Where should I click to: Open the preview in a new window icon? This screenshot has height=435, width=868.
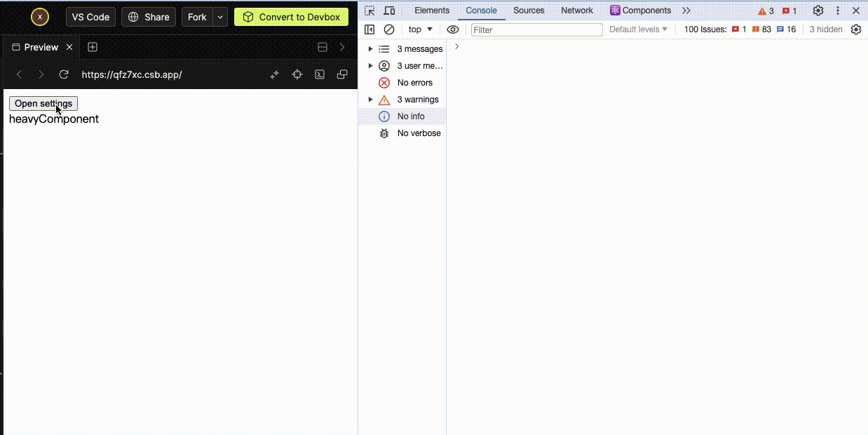342,74
